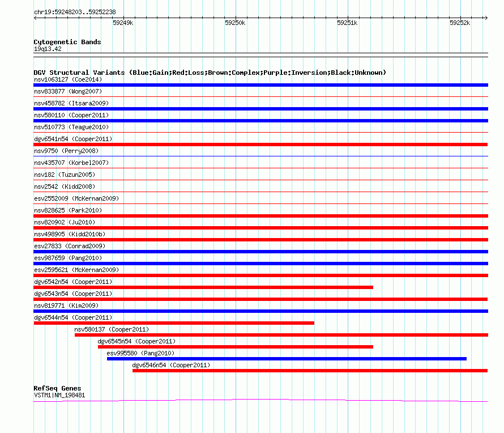This screenshot has height=433, width=504.
Task: Click the nsv1063127 (Coe2014) variant label
Action: coord(68,79)
